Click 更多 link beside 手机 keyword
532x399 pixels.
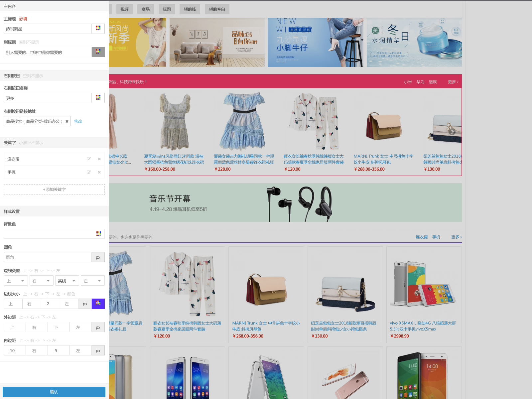[x=457, y=237]
